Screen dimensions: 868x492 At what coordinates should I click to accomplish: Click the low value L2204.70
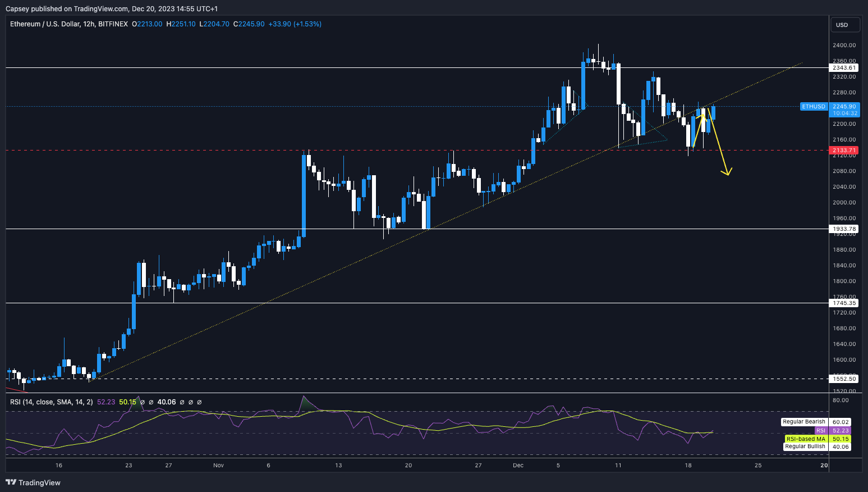tap(214, 24)
